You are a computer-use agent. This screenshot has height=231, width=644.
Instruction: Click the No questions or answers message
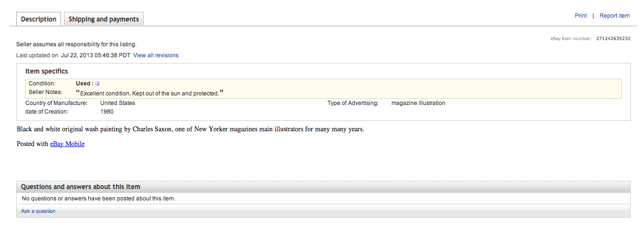point(99,199)
